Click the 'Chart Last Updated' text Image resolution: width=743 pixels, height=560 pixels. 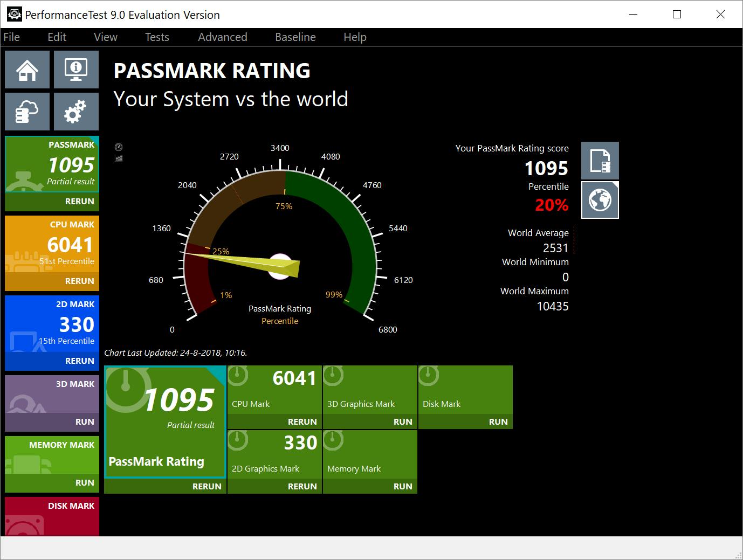pos(176,353)
